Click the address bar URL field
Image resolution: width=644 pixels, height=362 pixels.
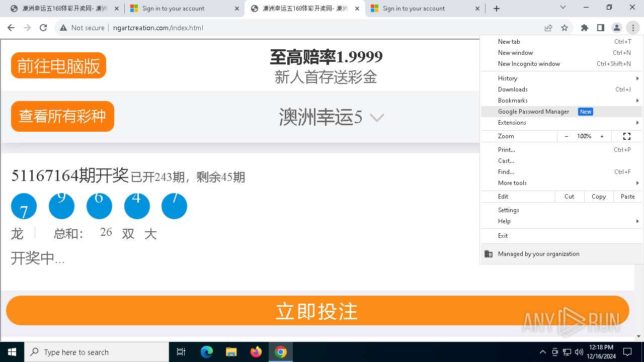(322, 28)
